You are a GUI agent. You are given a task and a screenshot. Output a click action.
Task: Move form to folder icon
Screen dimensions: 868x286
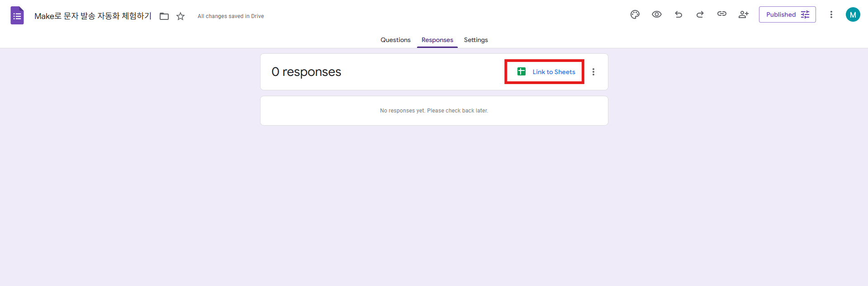coord(164,16)
